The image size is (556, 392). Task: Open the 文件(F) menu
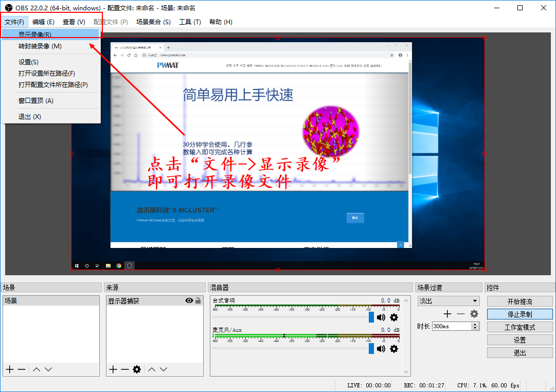point(14,22)
